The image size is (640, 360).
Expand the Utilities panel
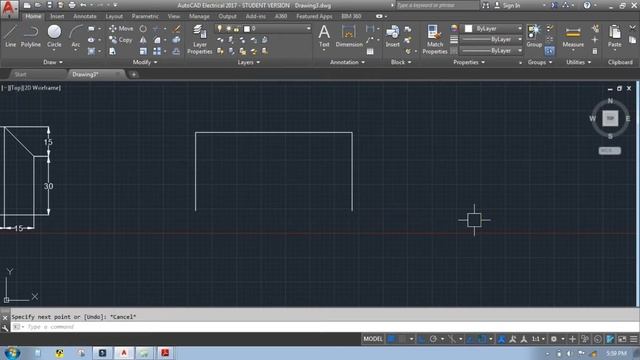tap(578, 62)
